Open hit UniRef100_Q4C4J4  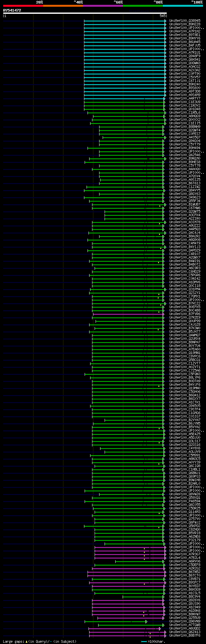tap(185, 233)
